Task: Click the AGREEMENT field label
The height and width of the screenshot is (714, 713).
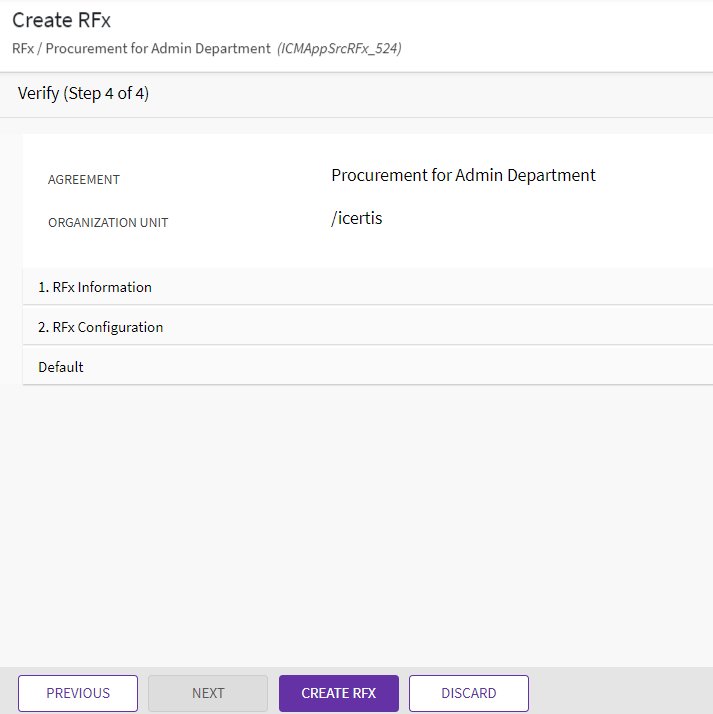Action: (84, 180)
